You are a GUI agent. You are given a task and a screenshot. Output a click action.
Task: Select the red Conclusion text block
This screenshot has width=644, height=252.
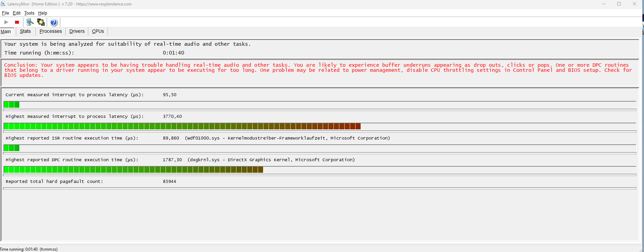coord(318,70)
